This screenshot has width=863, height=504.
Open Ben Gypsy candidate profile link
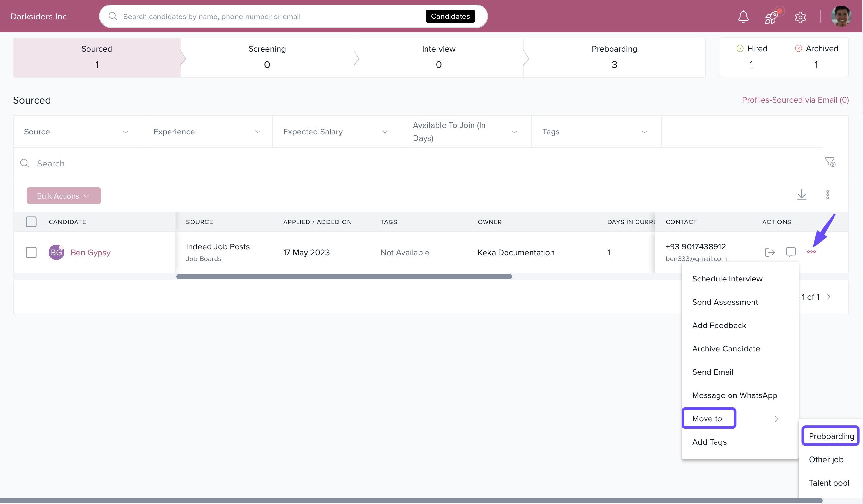click(x=90, y=252)
